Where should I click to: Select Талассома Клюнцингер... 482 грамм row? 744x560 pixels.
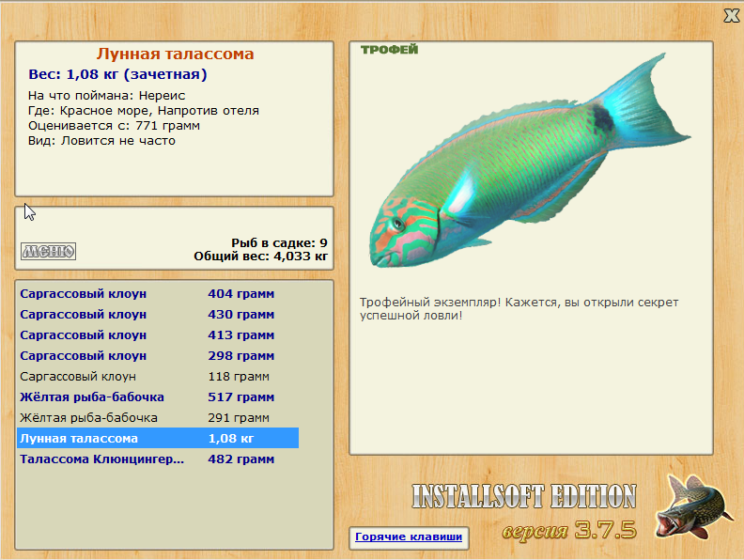tap(158, 459)
